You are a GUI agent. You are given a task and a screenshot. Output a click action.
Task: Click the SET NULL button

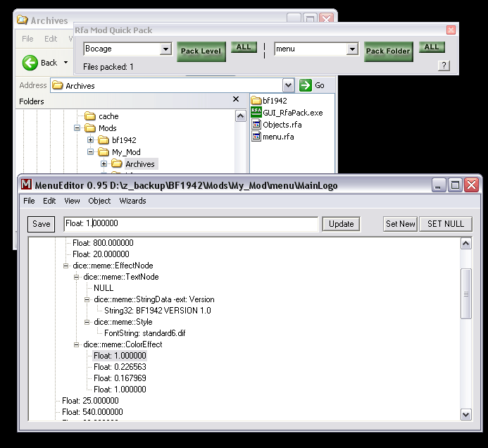(x=446, y=224)
